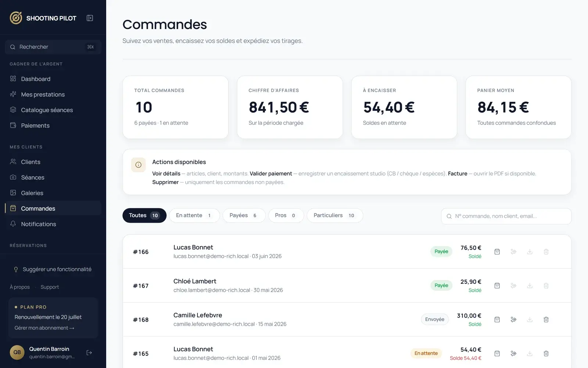Image resolution: width=588 pixels, height=368 pixels.
Task: Delete order #165 with trash icon
Action: coord(546,353)
